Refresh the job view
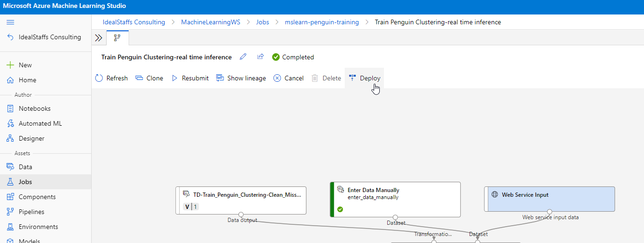 coord(111,78)
